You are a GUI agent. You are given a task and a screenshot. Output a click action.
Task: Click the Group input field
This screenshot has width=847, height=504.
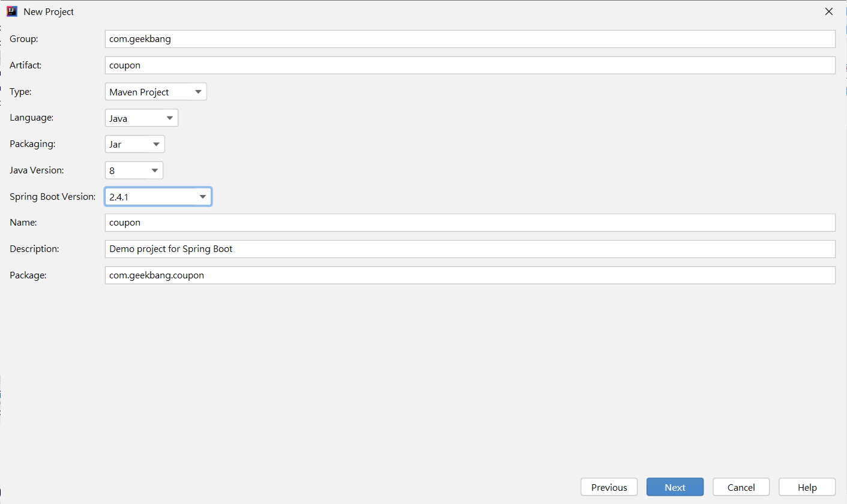(470, 39)
